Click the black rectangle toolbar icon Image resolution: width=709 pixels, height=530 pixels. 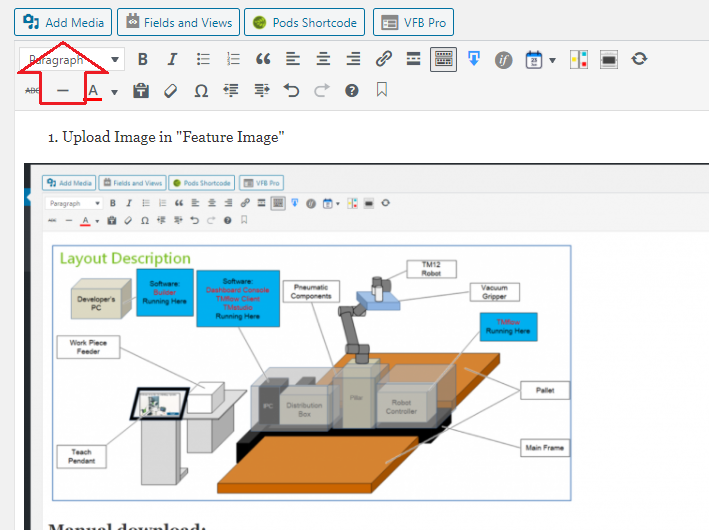pyautogui.click(x=609, y=60)
